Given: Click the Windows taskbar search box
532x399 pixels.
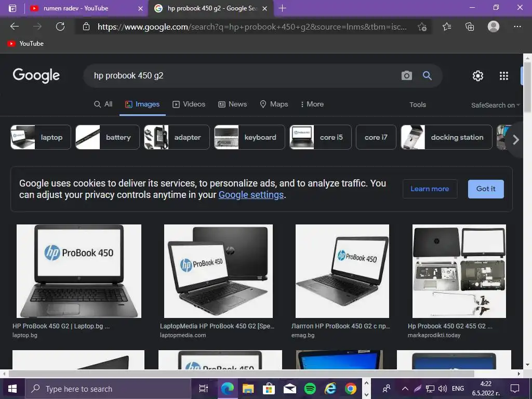Looking at the screenshot, I should point(108,389).
